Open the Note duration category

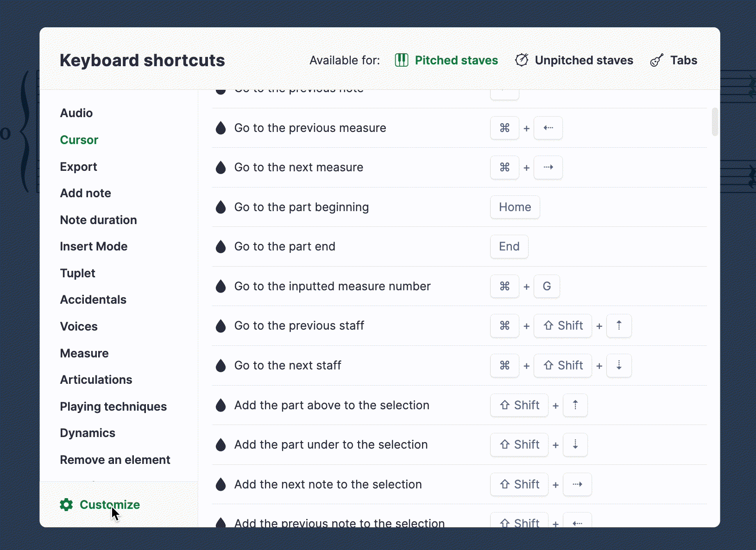pos(99,220)
